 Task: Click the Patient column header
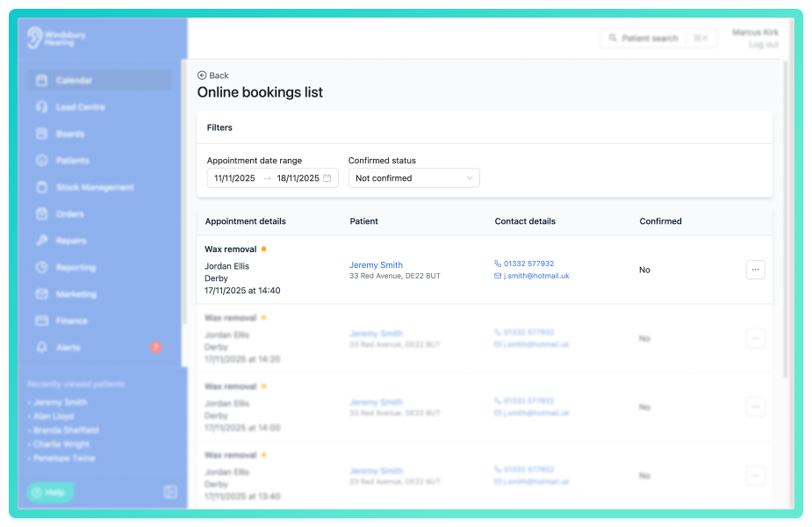tap(363, 221)
